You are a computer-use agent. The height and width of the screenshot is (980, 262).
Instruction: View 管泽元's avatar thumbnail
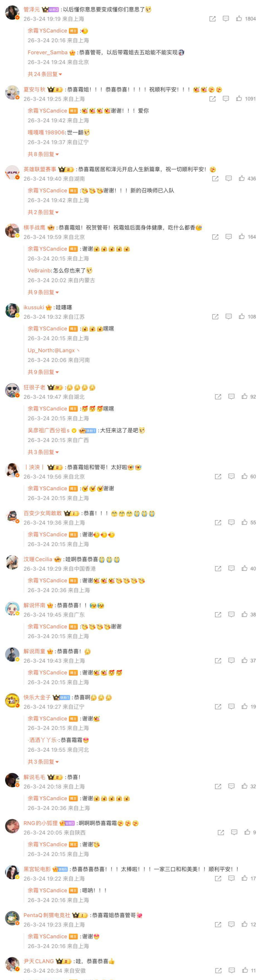click(12, 13)
